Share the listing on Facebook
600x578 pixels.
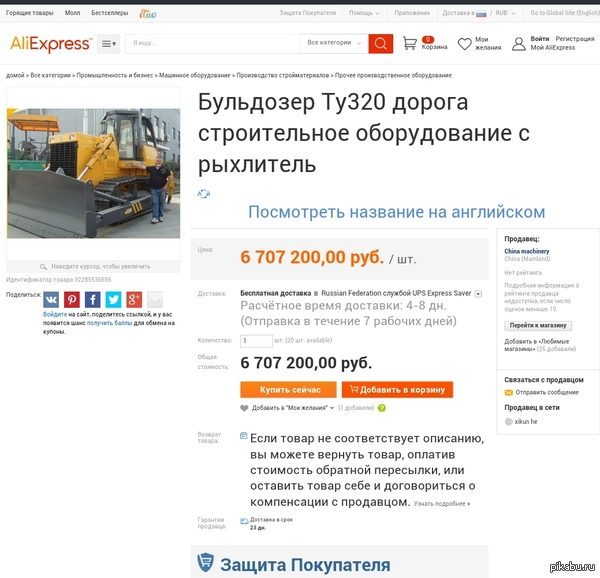tap(93, 300)
